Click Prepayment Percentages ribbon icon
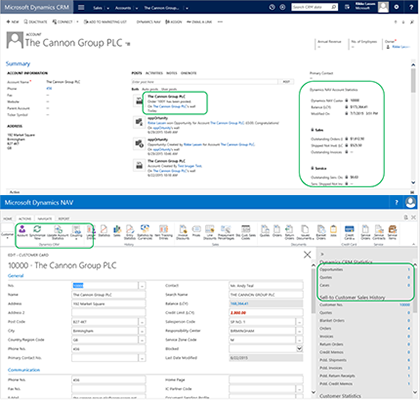This screenshot has width=420, height=400. (226, 232)
